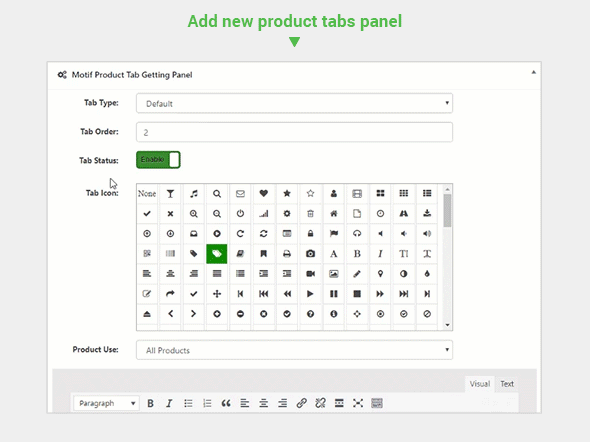The image size is (590, 442).
Task: Choose the padlock lock icon
Action: pyautogui.click(x=310, y=234)
